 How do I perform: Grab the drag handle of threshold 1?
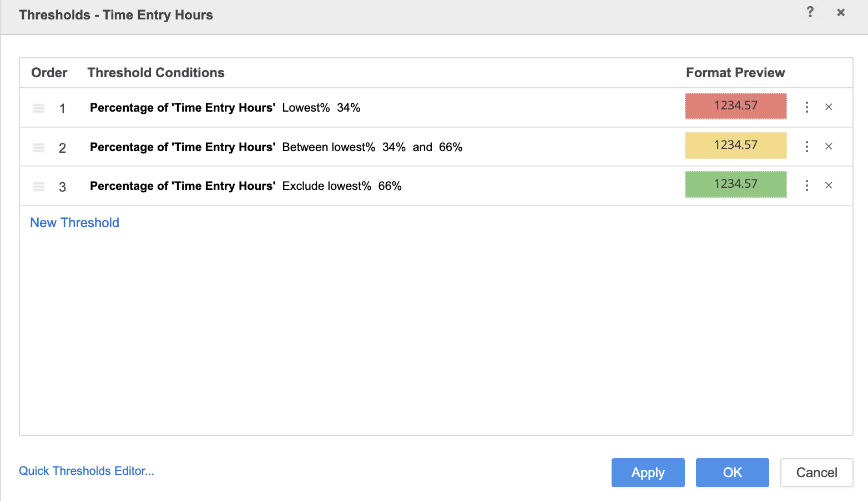tap(39, 108)
